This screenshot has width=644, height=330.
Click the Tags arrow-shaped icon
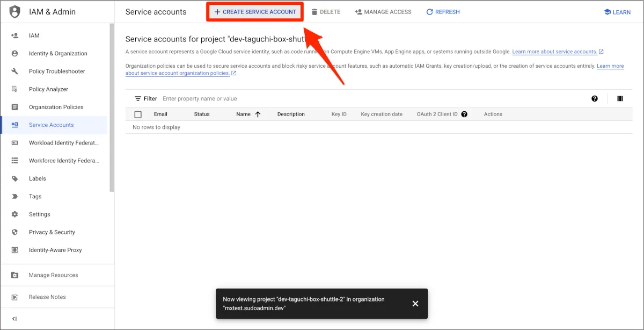pyautogui.click(x=15, y=197)
